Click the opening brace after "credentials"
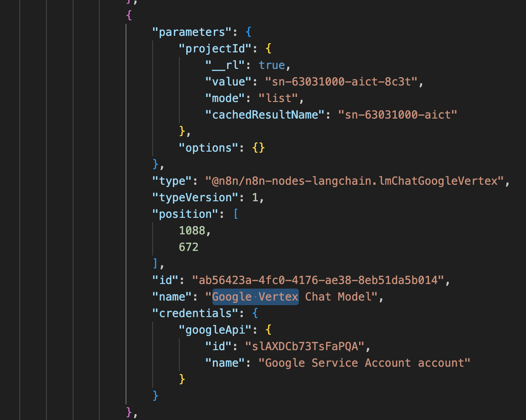This screenshot has width=526, height=420. coord(255,313)
